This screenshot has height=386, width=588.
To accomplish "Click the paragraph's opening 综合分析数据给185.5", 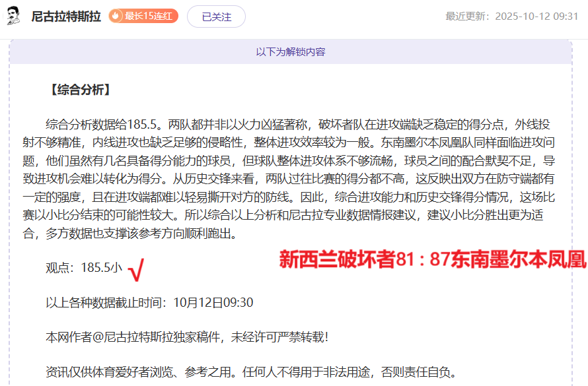I will point(104,124).
